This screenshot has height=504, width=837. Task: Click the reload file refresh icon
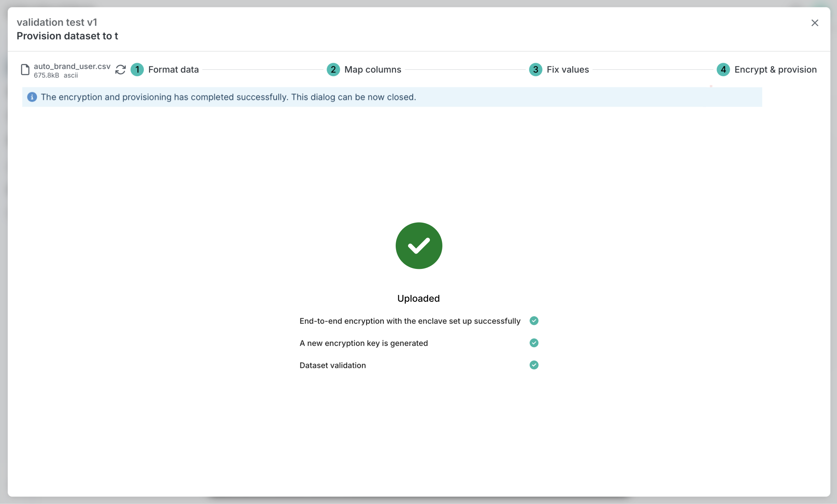point(120,69)
